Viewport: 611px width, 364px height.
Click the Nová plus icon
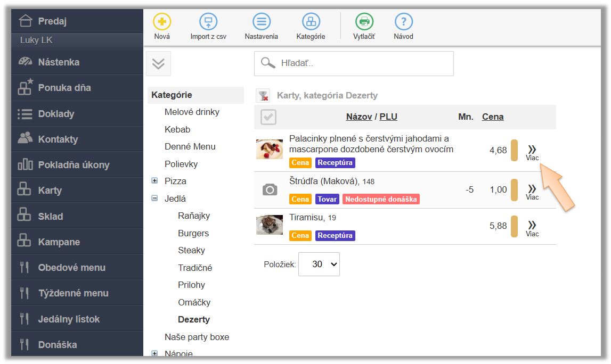point(162,22)
